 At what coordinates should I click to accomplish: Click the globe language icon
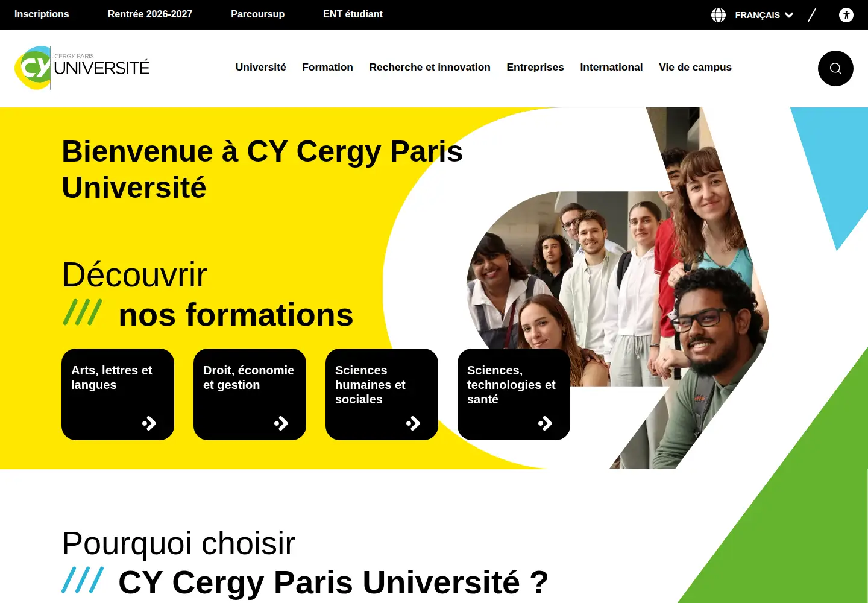[719, 15]
